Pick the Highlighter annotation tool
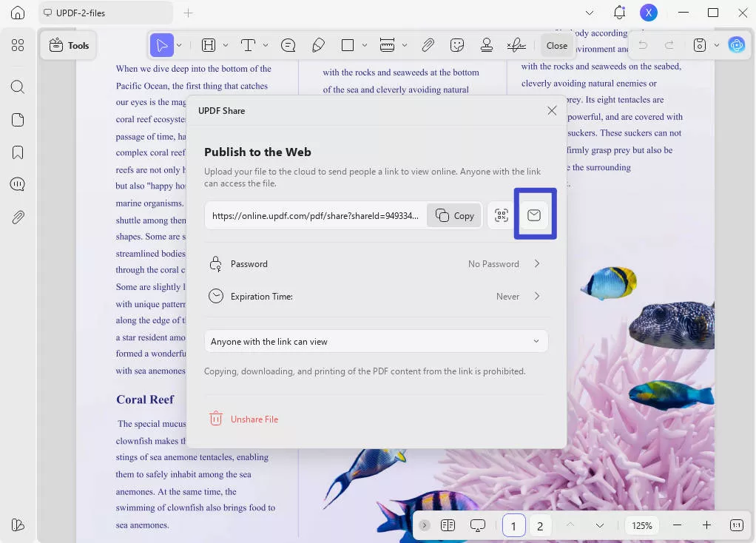The image size is (756, 543). tap(318, 45)
